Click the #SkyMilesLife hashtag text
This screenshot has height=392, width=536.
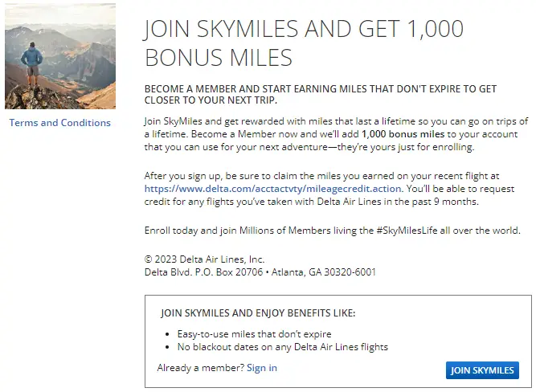[407, 231]
